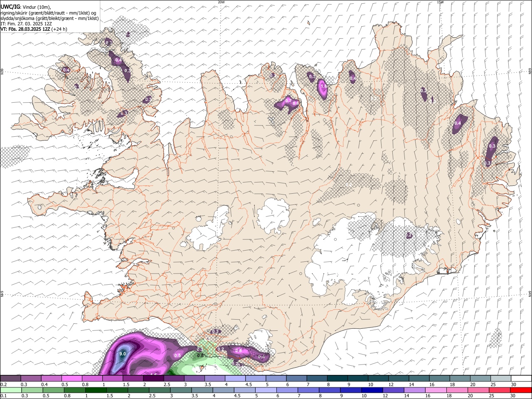
Task: Click the 9.0 precipitation value on the map
Action: [x=122, y=354]
